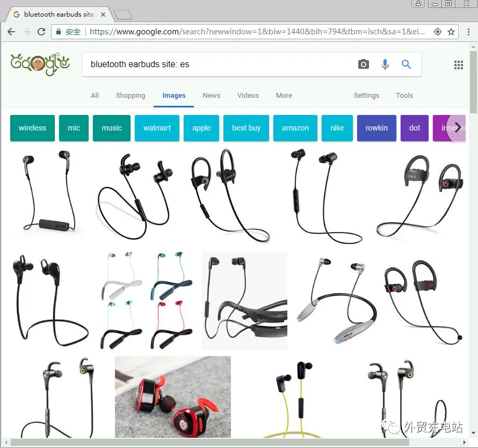The height and width of the screenshot is (448, 478).
Task: Open the Google apps grid icon
Action: [x=459, y=64]
